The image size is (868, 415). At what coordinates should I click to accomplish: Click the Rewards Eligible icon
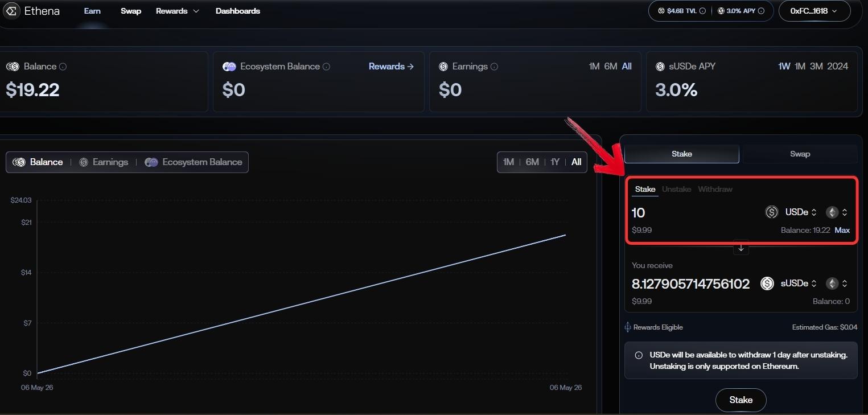(x=628, y=327)
